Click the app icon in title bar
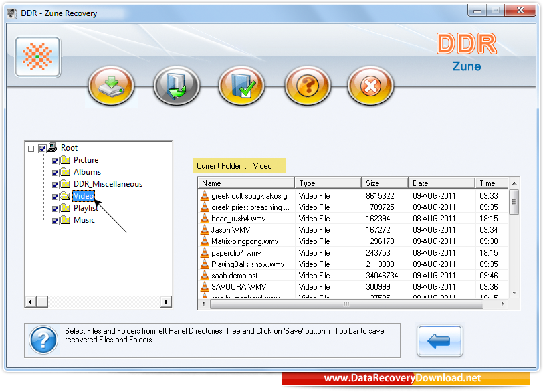 pos(12,13)
